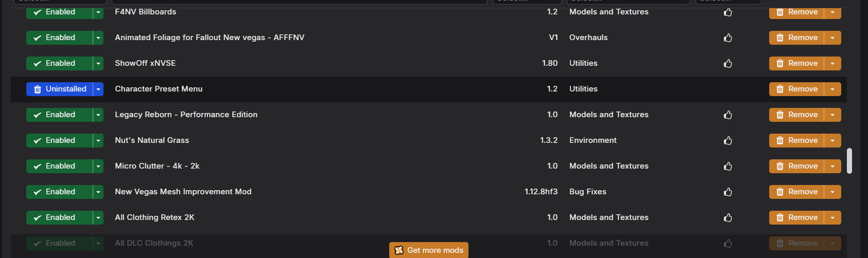Give thumbs-up to Nut's Natural Grass
868x258 pixels.
click(x=728, y=140)
